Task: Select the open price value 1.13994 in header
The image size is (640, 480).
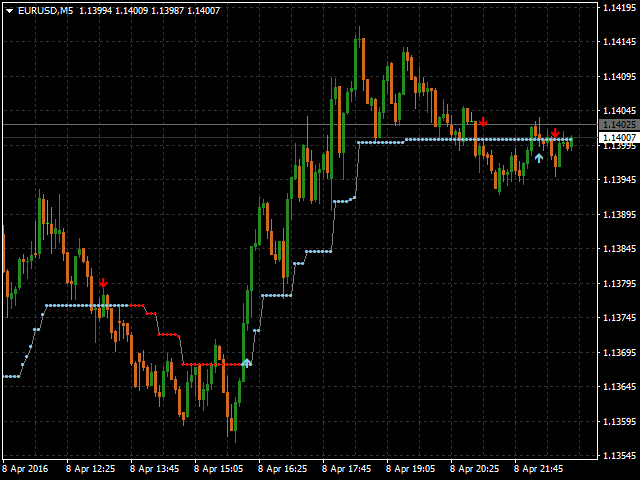Action: tap(96, 11)
